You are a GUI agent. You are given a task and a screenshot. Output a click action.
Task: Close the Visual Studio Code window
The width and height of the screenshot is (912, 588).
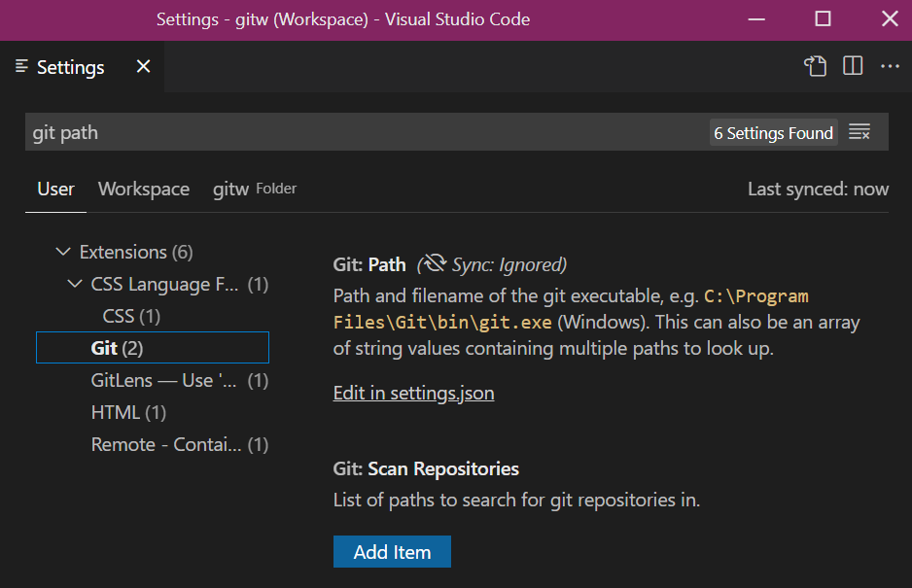point(890,19)
